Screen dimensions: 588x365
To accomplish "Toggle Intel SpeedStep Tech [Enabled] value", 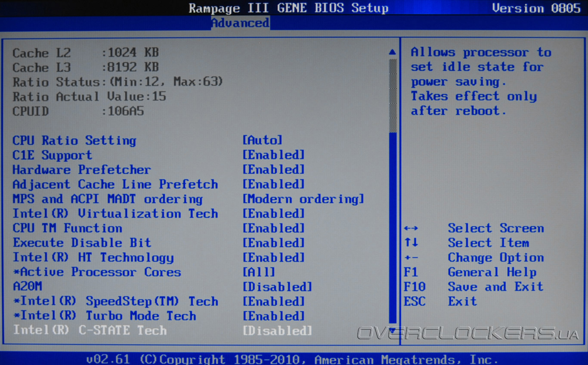I will pos(273,301).
